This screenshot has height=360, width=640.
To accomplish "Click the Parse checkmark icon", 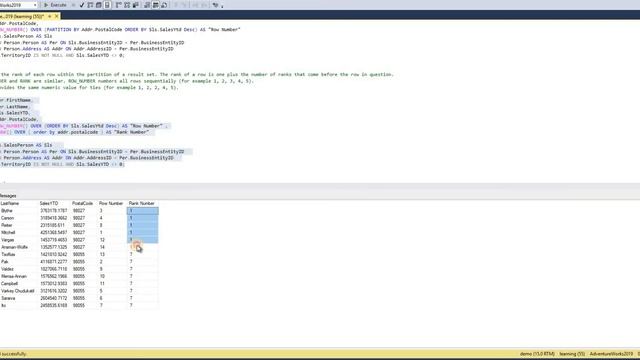I will 82,5.
